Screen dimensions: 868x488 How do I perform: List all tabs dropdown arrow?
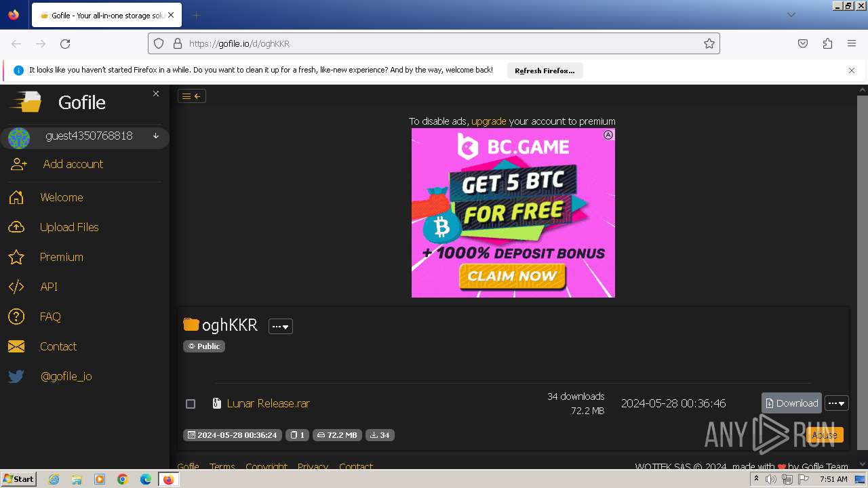[x=791, y=15]
